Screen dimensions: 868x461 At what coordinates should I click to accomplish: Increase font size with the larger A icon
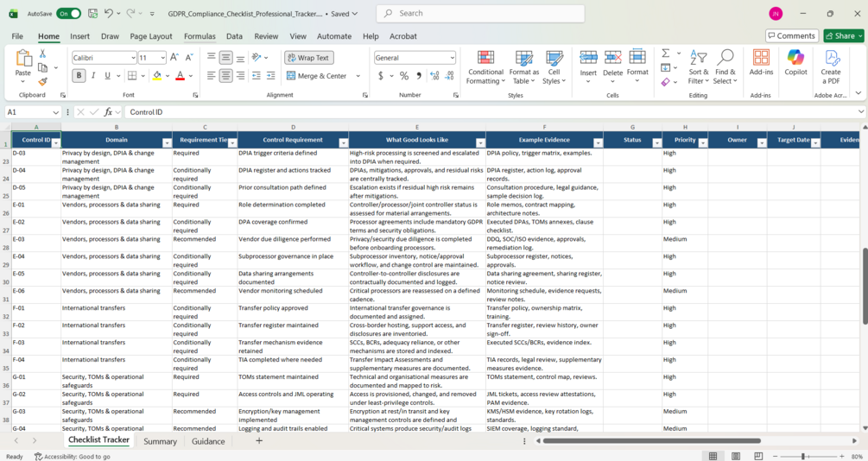tap(174, 58)
